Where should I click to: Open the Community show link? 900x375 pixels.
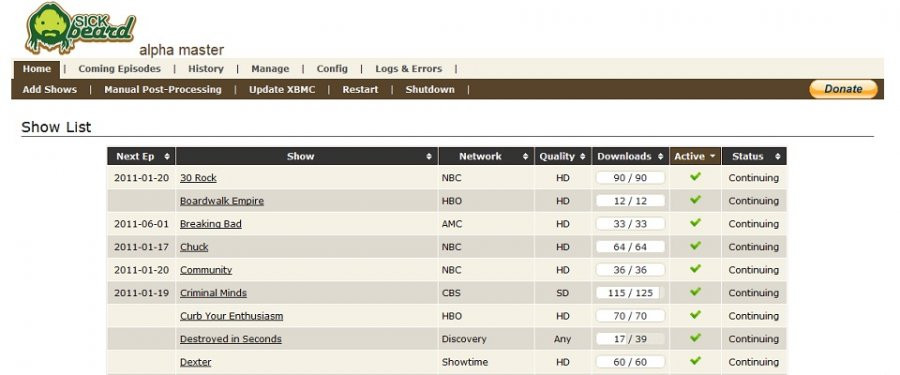[x=205, y=270]
